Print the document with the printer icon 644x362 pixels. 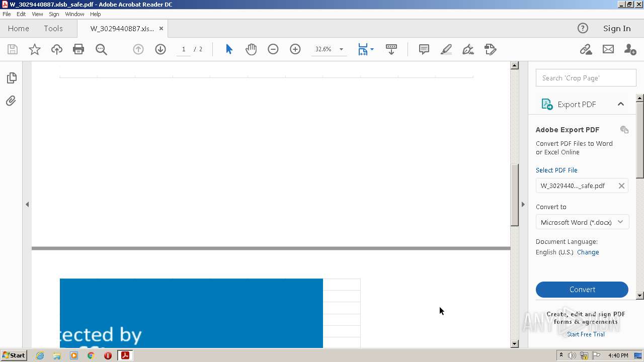[78, 49]
